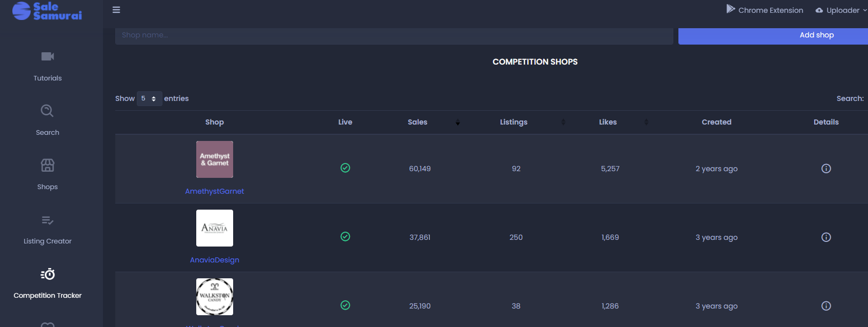
Task: Click the Likes column header label
Action: point(608,122)
